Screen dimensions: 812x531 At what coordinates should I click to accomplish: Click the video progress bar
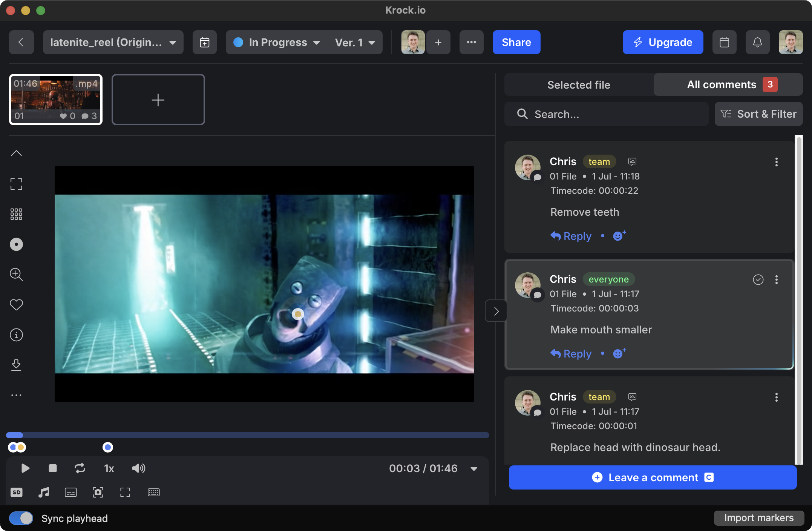[247, 435]
